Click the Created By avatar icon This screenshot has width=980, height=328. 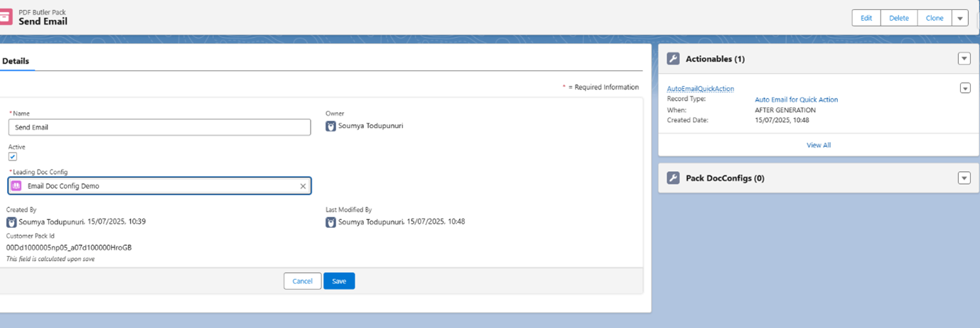tap(11, 222)
